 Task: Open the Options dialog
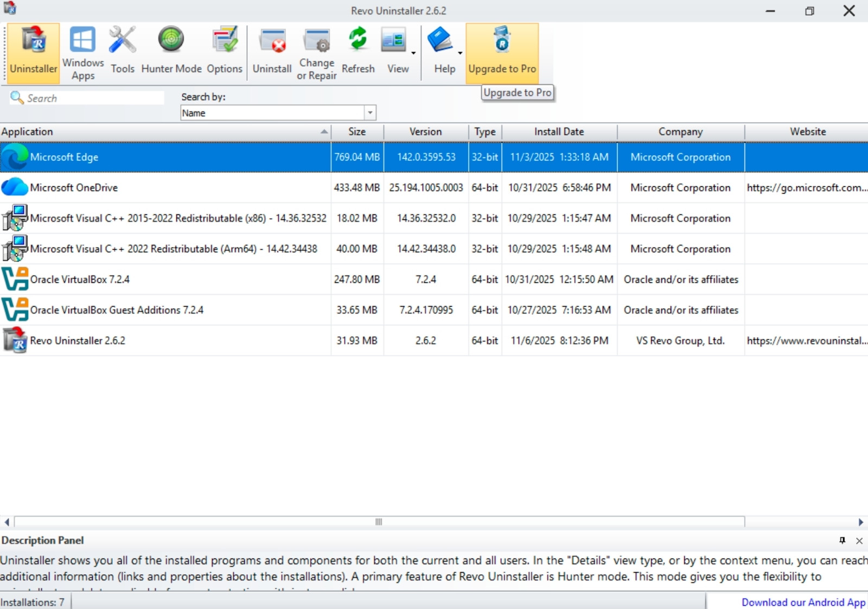[224, 53]
